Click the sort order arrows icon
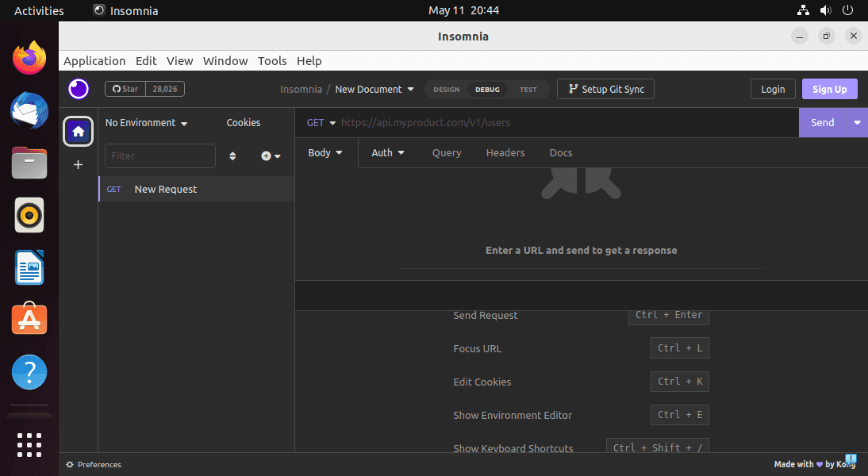 pos(232,156)
